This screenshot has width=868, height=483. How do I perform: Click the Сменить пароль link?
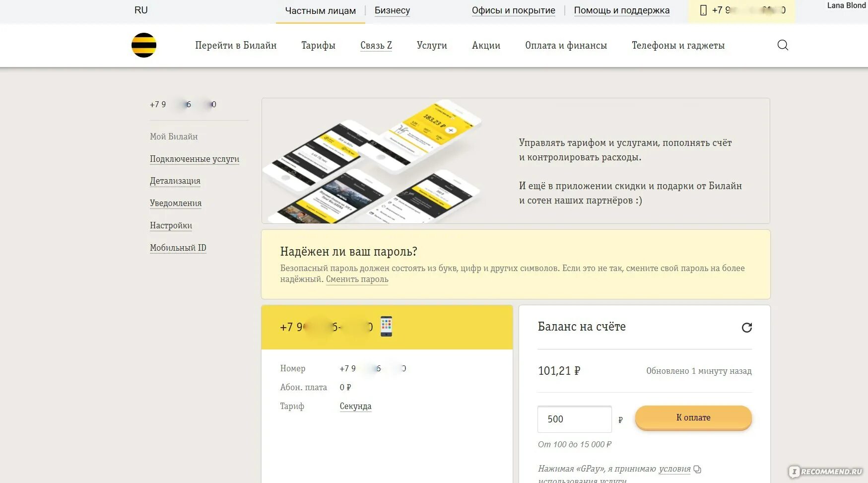pyautogui.click(x=357, y=279)
